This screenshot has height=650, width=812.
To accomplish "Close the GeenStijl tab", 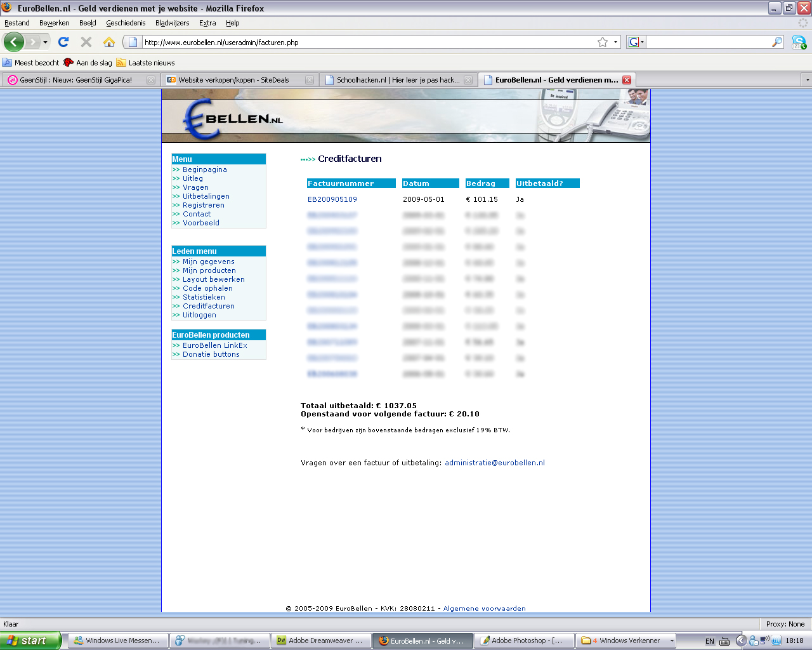I will click(151, 80).
